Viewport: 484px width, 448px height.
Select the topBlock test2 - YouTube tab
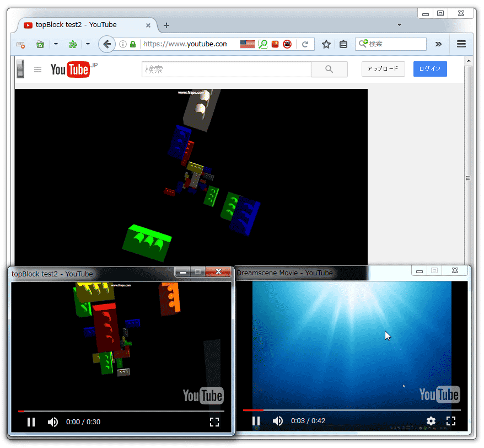[83, 25]
